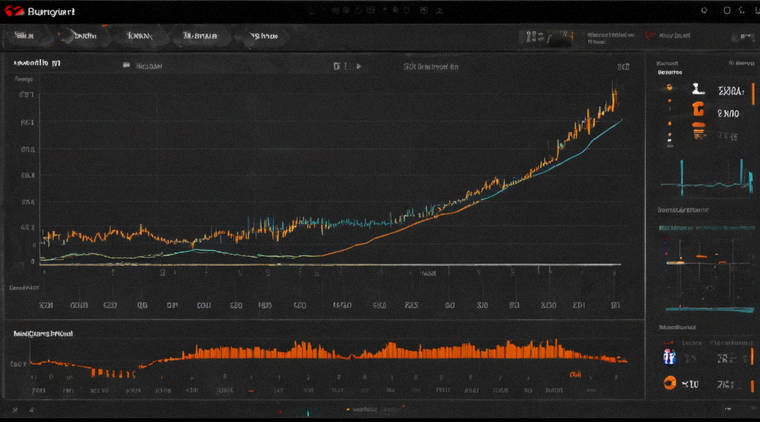Screen dimensions: 760x422
Task: Click the teal sparkline mini chart in the right panel
Action: pyautogui.click(x=707, y=178)
